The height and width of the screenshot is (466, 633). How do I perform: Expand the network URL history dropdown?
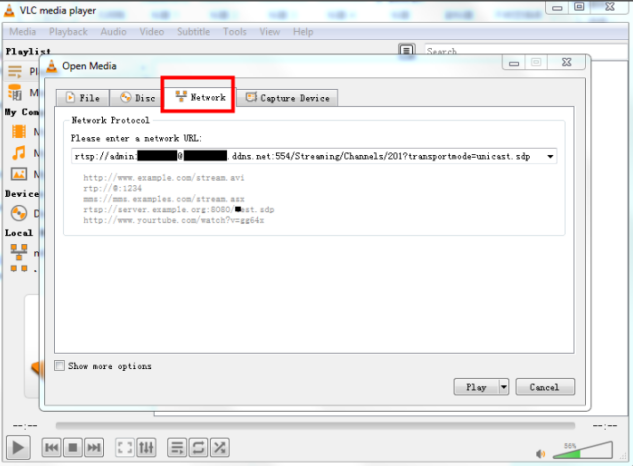[x=550, y=157]
